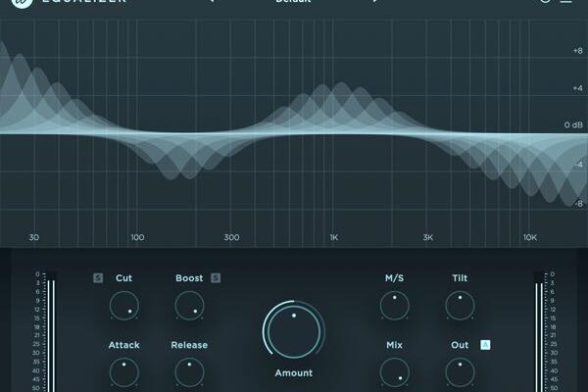Viewport: 588px width, 392px height.
Task: Click the Wavesfactory logo icon
Action: [18, 3]
